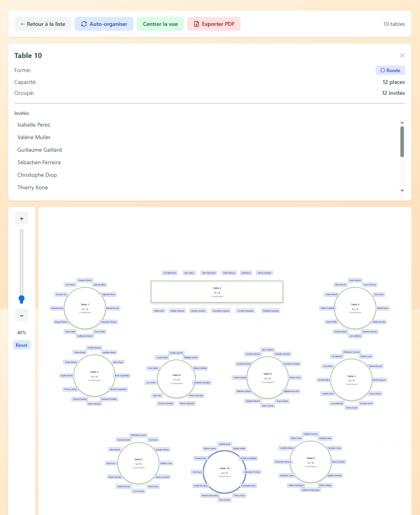420x515 pixels.
Task: Click Juliette Fournier seat tag at Table 6
Action: coord(311,434)
